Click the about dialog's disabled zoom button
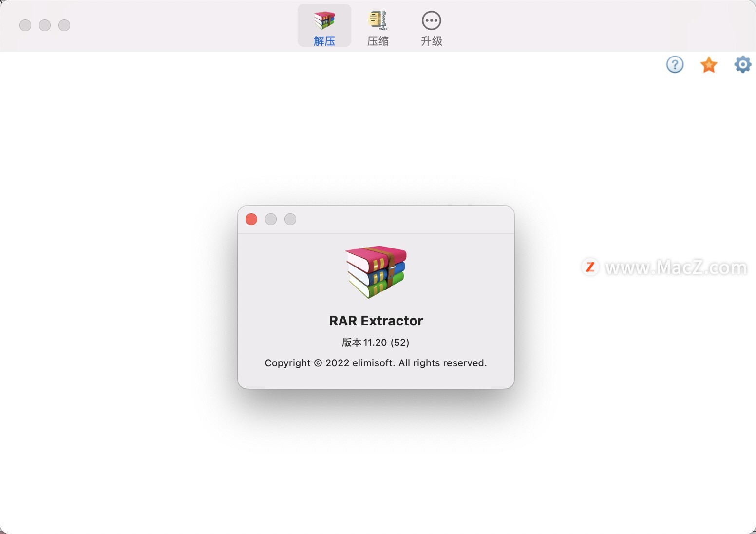This screenshot has height=534, width=756. click(x=290, y=219)
